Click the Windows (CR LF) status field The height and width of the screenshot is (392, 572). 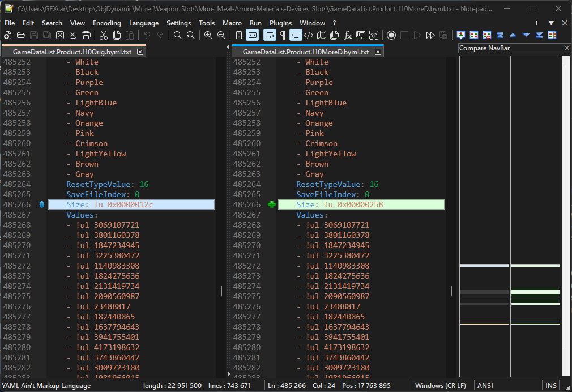click(441, 386)
